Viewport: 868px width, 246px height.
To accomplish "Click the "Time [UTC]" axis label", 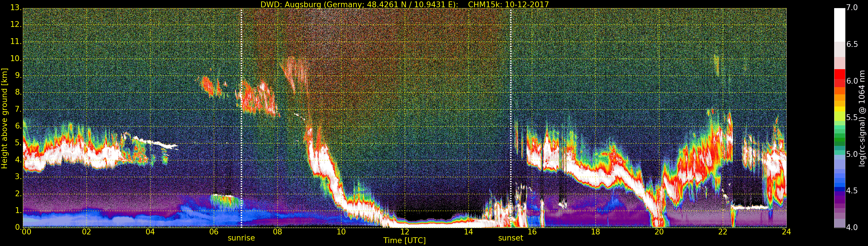I will click(404, 240).
